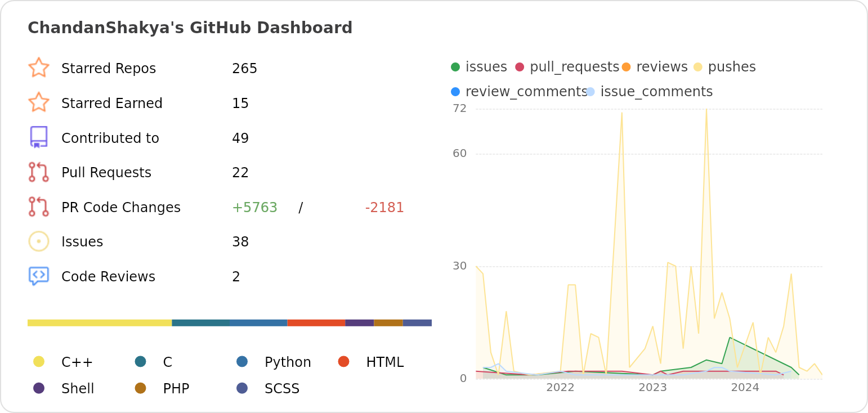The height and width of the screenshot is (413, 868).
Task: Click the Code Reviews value 2
Action: [236, 277]
